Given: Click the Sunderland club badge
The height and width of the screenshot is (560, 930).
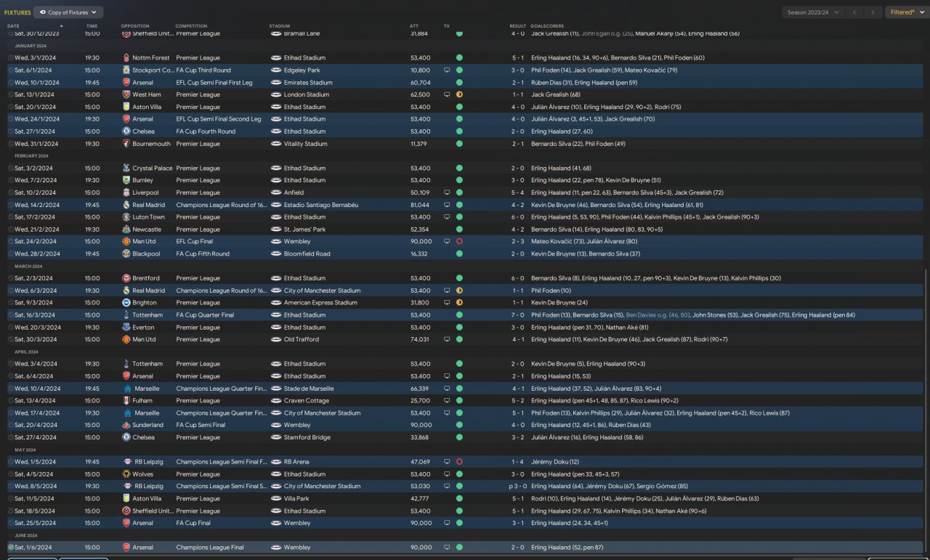Looking at the screenshot, I should point(126,425).
